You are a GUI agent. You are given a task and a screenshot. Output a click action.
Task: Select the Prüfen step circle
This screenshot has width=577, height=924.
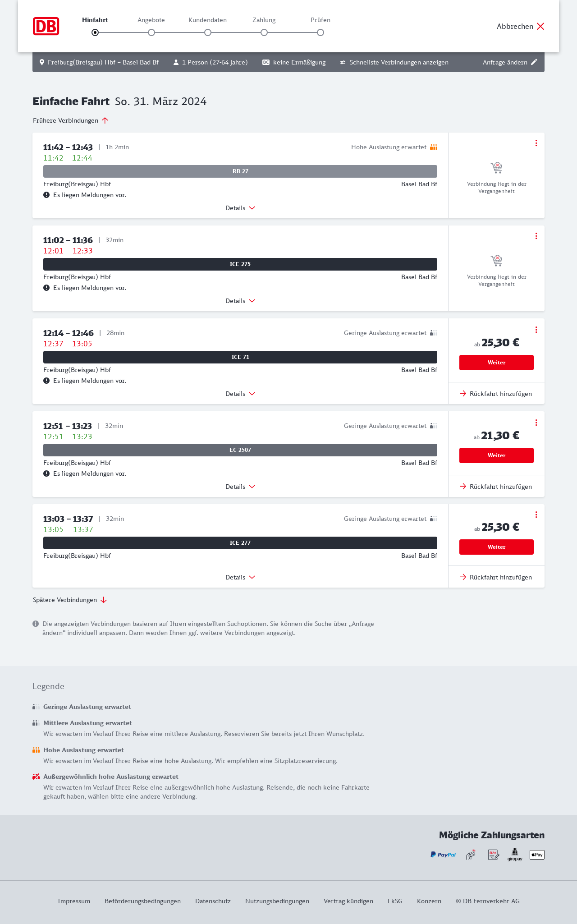point(321,32)
